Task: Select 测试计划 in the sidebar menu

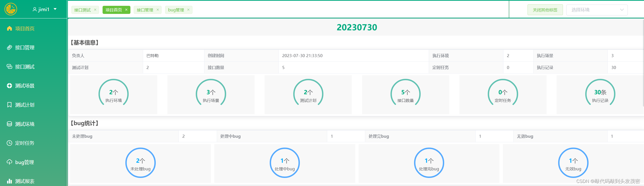Action: (33, 105)
